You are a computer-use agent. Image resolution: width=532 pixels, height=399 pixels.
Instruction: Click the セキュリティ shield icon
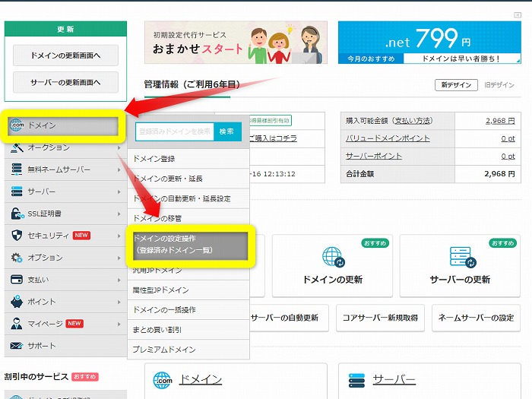[17, 236]
